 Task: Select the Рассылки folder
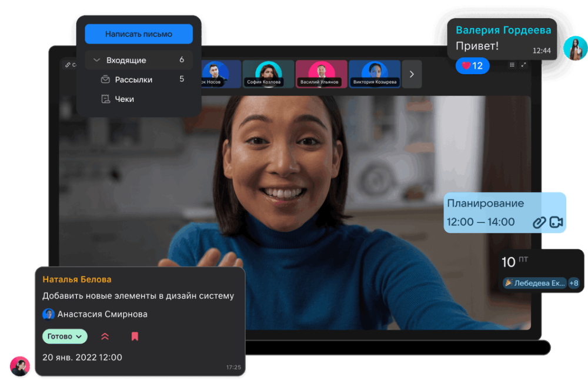[x=133, y=79]
